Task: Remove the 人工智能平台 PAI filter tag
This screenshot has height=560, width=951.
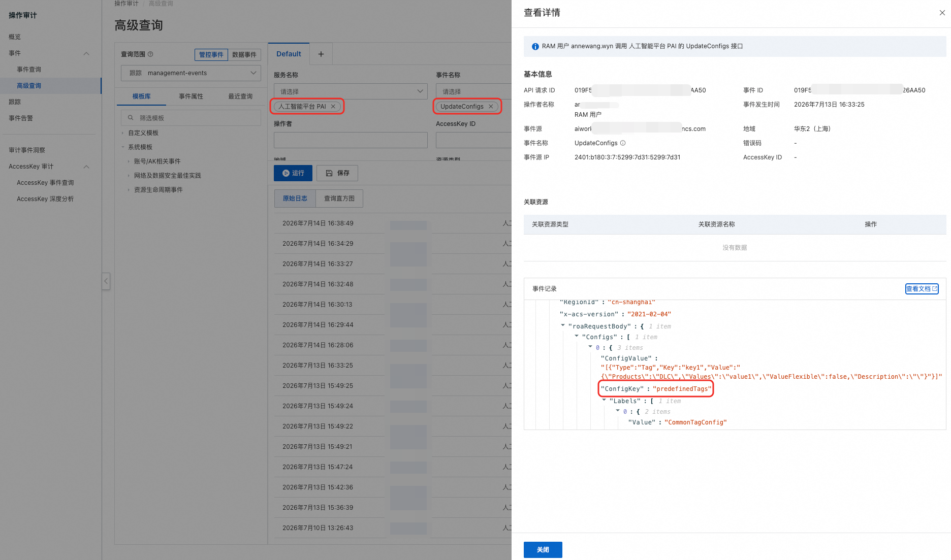Action: point(333,107)
